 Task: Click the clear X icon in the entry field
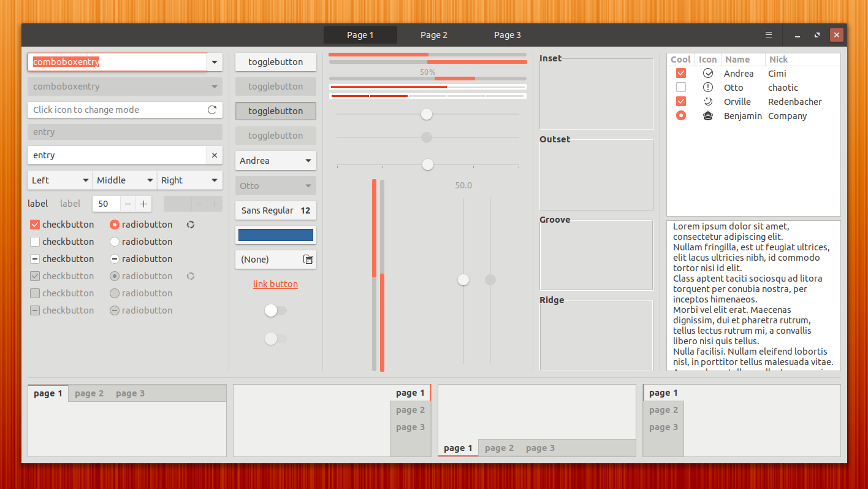(x=214, y=155)
